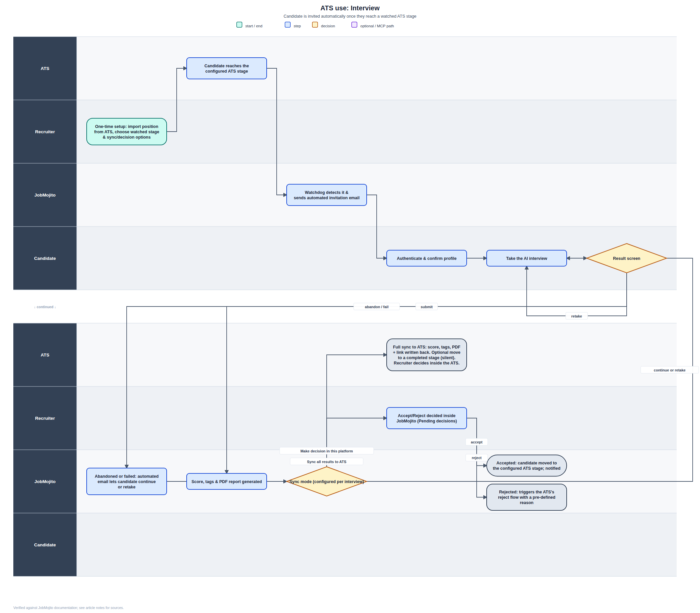Click the 'Rejected: triggers the ATS's reject flow' node
This screenshot has height=613, width=700.
(x=526, y=497)
